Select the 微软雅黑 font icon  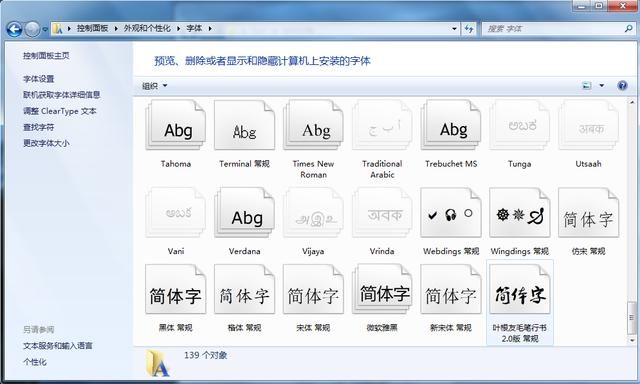pos(382,289)
